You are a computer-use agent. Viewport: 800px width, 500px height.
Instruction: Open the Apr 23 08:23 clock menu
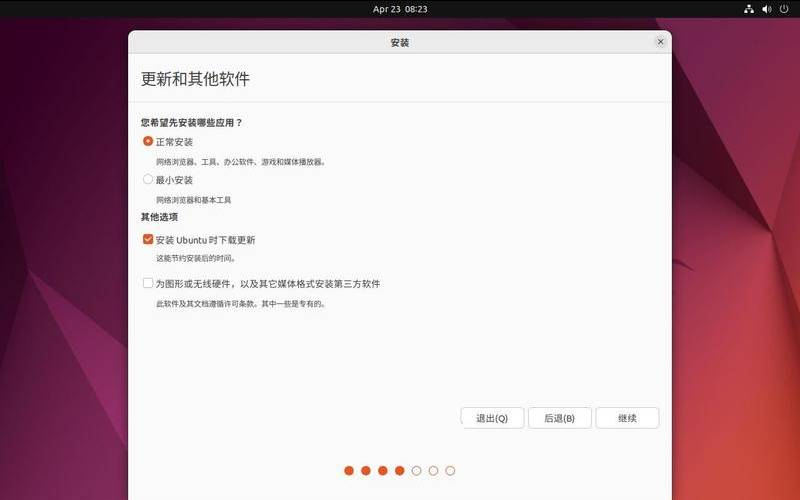pos(400,9)
